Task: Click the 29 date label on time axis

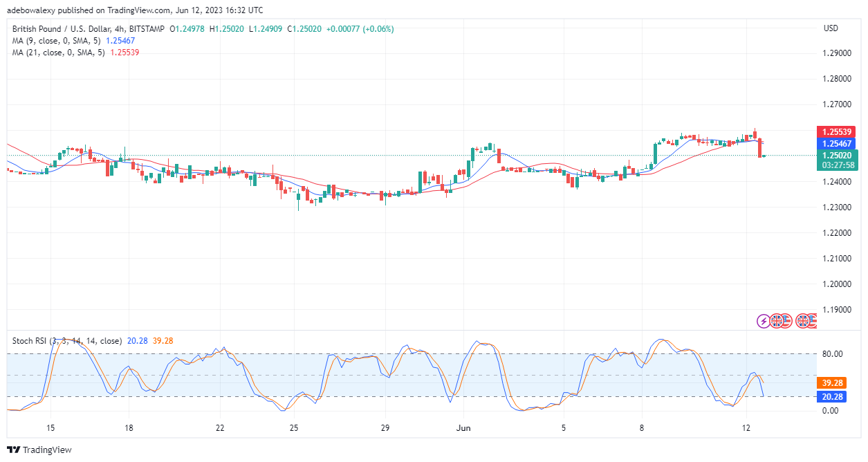Action: pos(385,429)
